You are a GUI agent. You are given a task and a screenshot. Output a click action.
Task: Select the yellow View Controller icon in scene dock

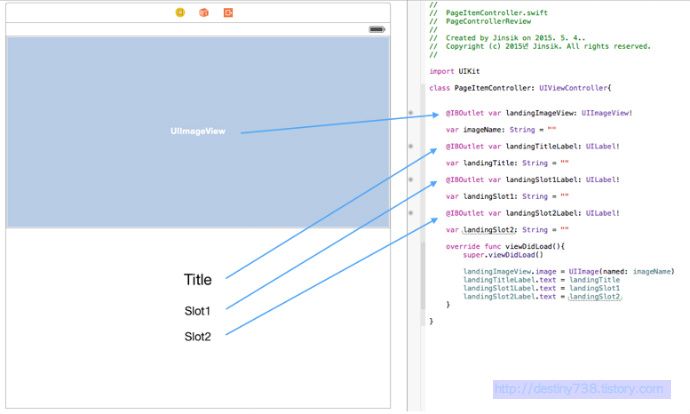tap(180, 12)
